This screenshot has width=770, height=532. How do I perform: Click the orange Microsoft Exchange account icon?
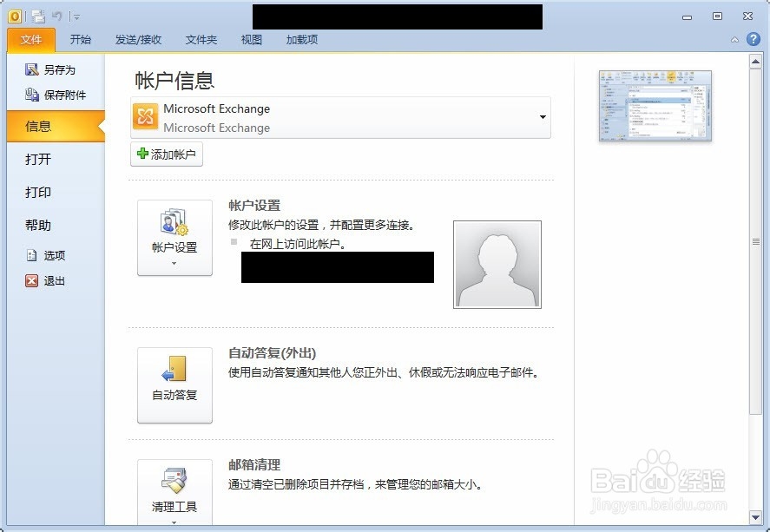click(x=145, y=117)
